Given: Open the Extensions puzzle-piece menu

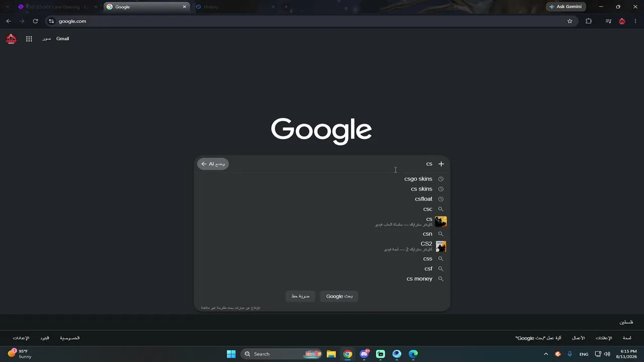Looking at the screenshot, I should [x=589, y=21].
